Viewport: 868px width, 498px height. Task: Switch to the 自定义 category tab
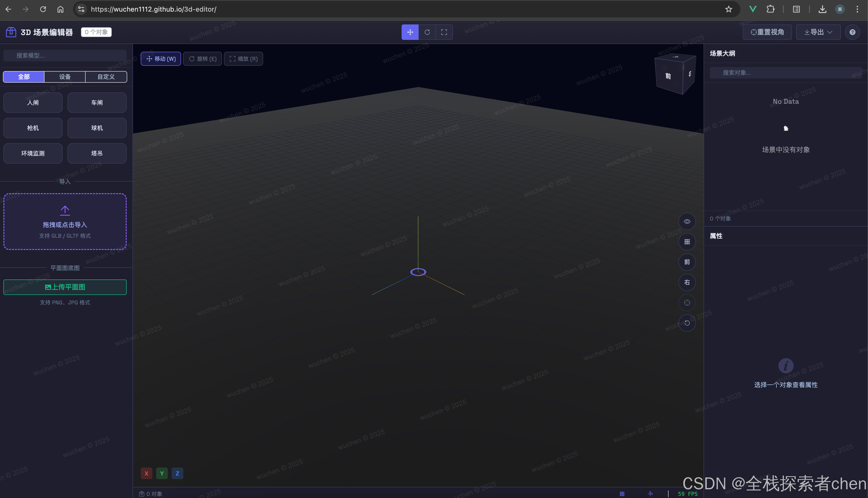pyautogui.click(x=106, y=77)
